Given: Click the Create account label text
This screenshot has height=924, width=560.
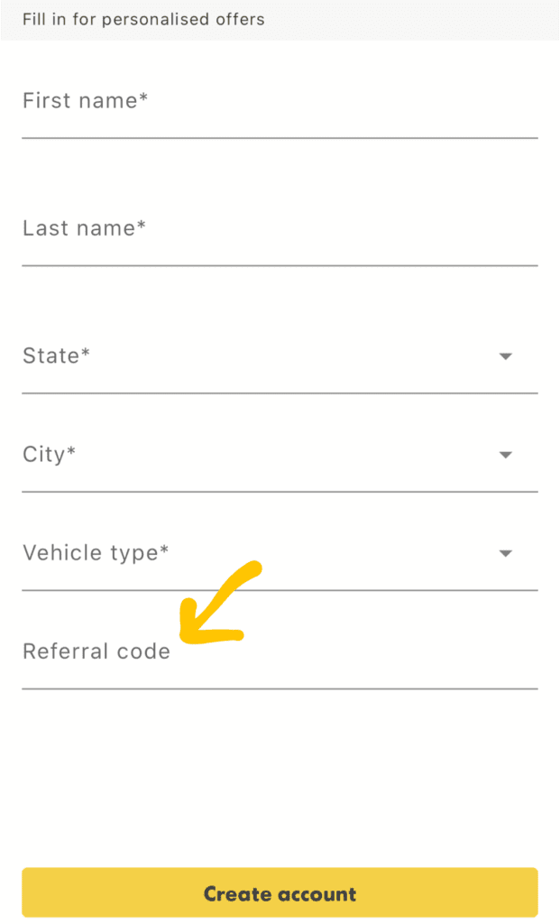Looking at the screenshot, I should (x=280, y=892).
